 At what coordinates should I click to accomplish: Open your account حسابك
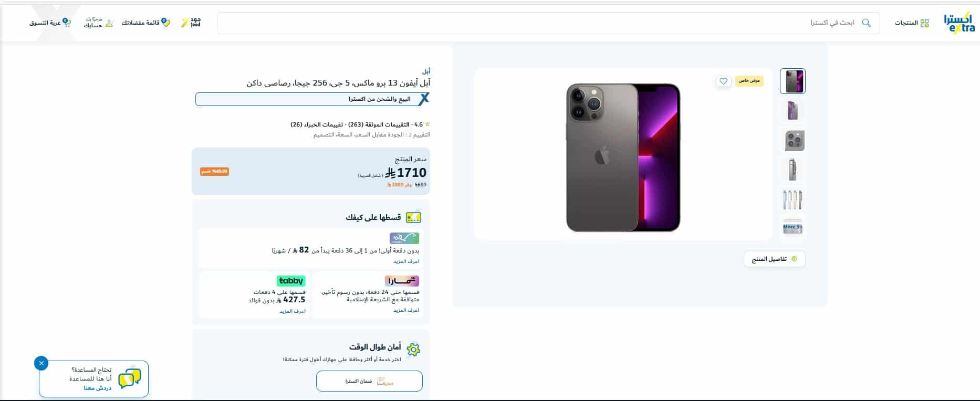click(98, 23)
